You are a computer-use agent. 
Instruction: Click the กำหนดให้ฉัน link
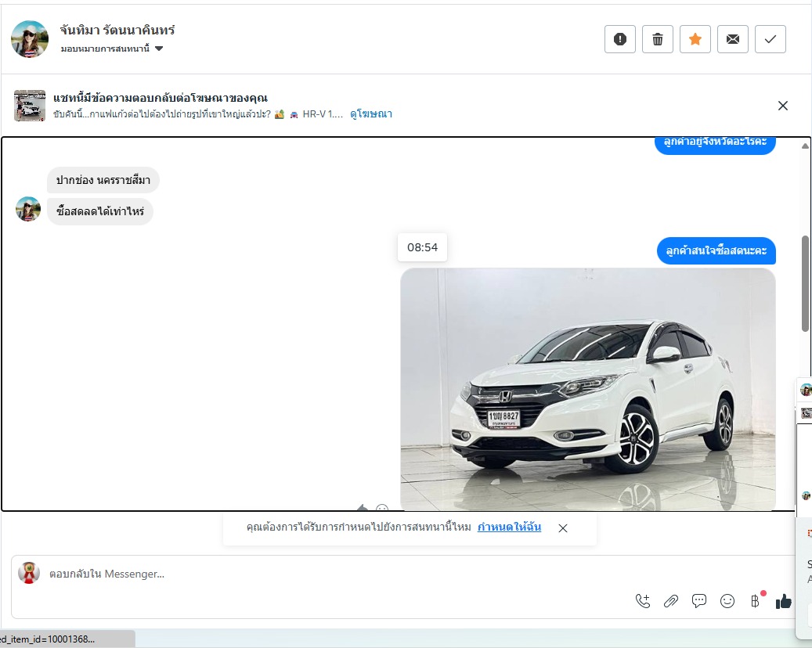coord(509,527)
